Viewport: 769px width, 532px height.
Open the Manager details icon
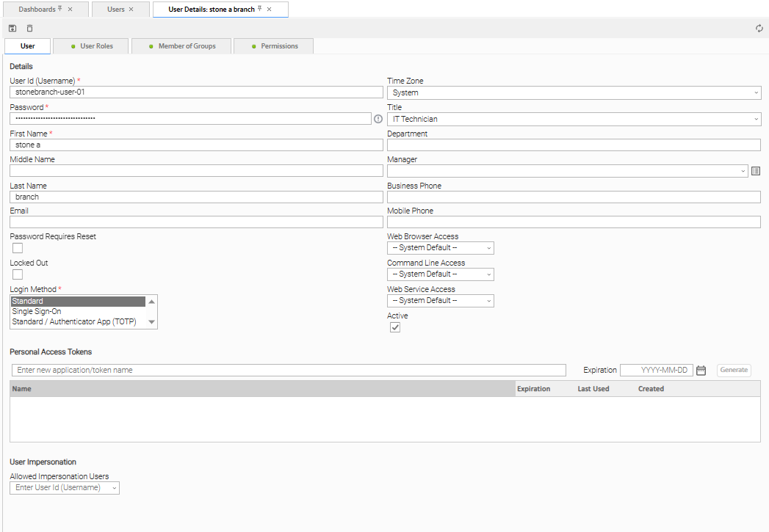pos(756,171)
